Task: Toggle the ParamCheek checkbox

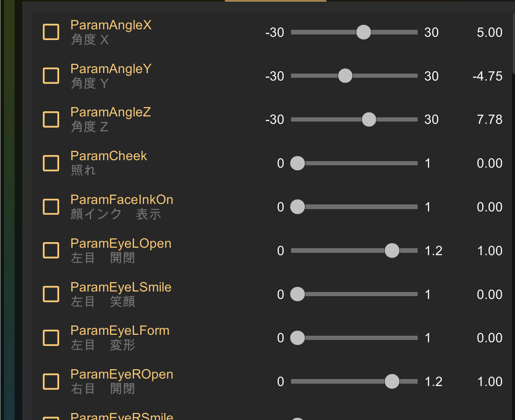Action: 51,163
